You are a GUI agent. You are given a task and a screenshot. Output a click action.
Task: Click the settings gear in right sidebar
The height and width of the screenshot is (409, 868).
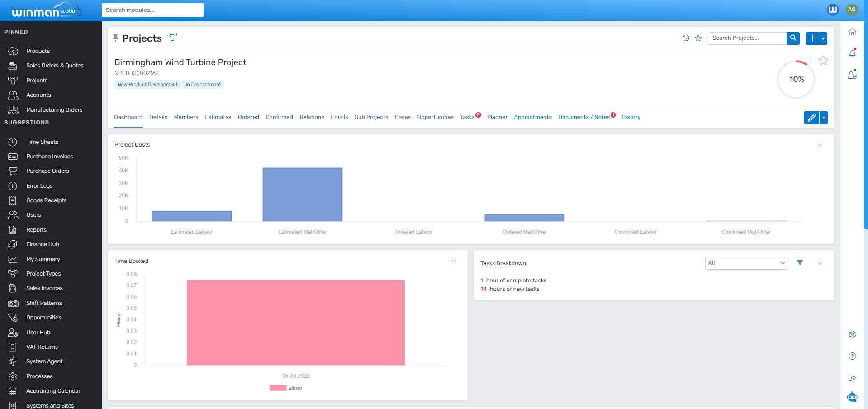tap(852, 334)
